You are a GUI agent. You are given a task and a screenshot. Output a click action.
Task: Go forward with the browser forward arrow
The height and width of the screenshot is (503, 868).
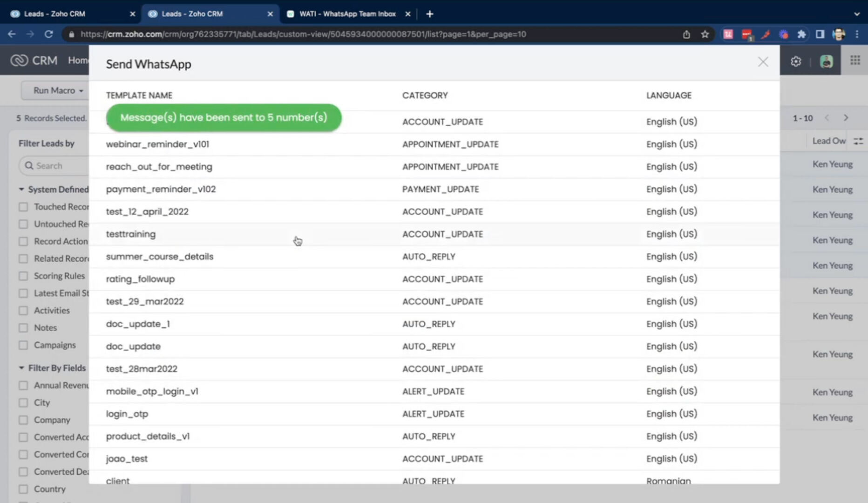click(x=30, y=34)
